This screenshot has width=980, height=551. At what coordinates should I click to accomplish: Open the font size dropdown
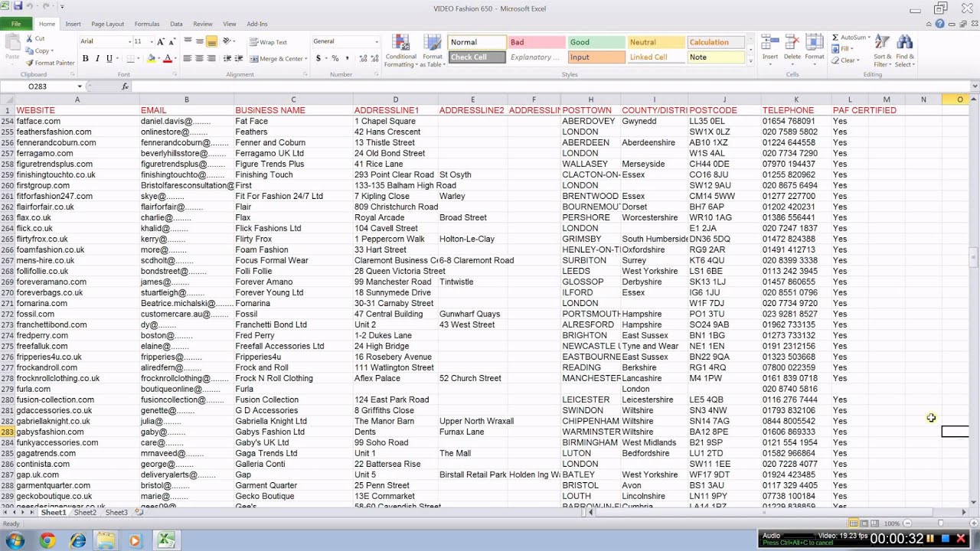click(151, 41)
